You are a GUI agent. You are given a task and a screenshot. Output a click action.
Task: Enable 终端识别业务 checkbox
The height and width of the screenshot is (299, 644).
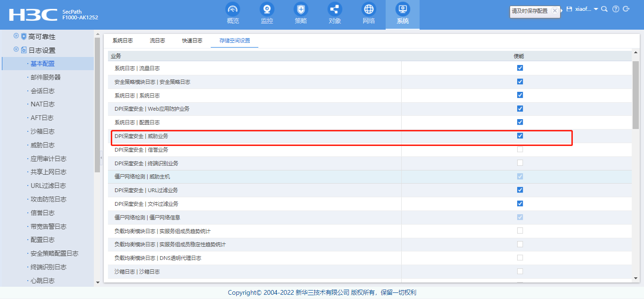point(520,162)
